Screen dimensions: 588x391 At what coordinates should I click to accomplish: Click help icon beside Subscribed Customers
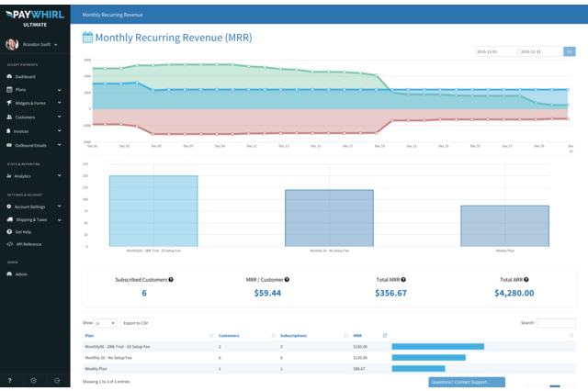click(171, 279)
